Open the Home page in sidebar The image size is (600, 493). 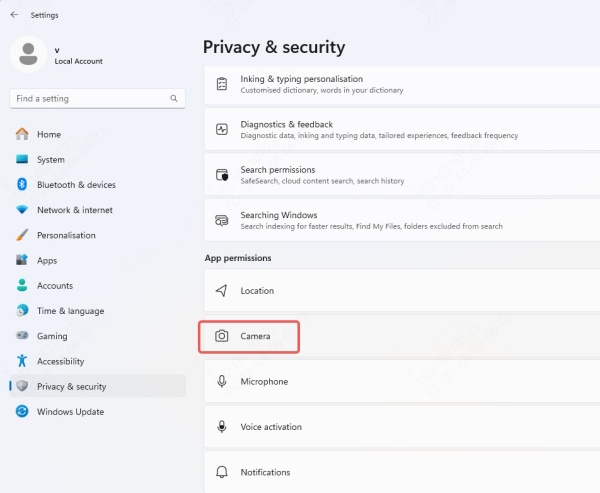(x=98, y=134)
